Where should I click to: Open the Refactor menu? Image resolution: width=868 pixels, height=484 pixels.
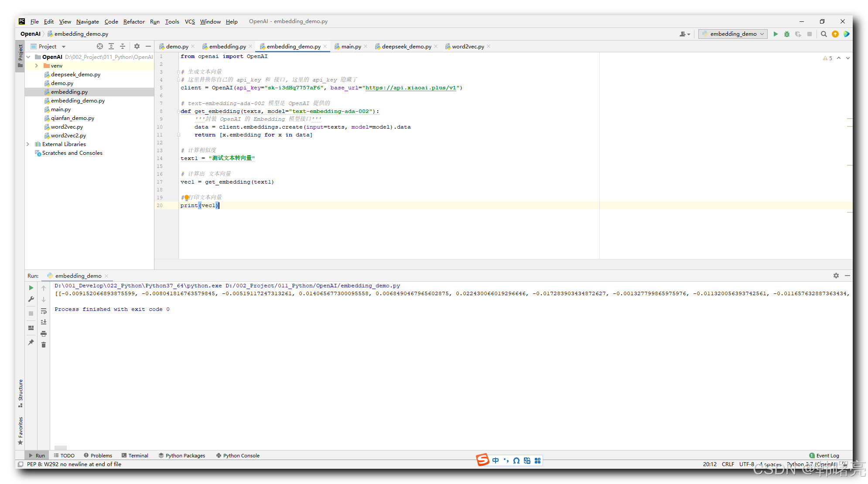click(x=133, y=21)
